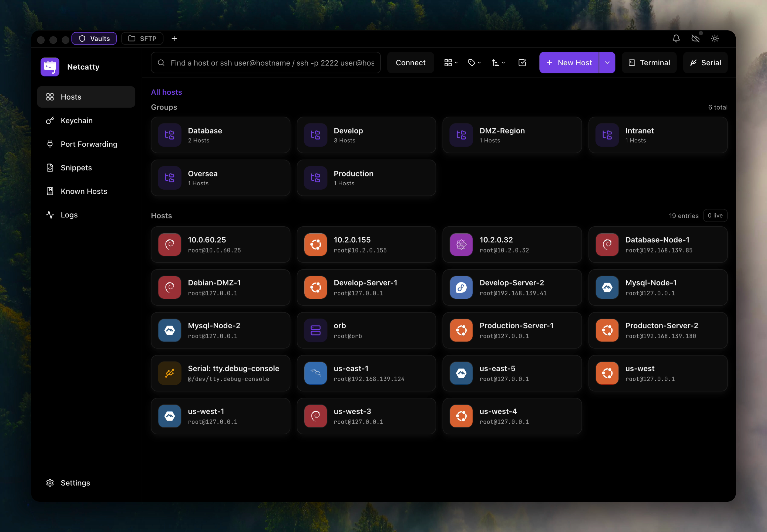Click the Connect button
767x532 pixels.
pyautogui.click(x=410, y=63)
